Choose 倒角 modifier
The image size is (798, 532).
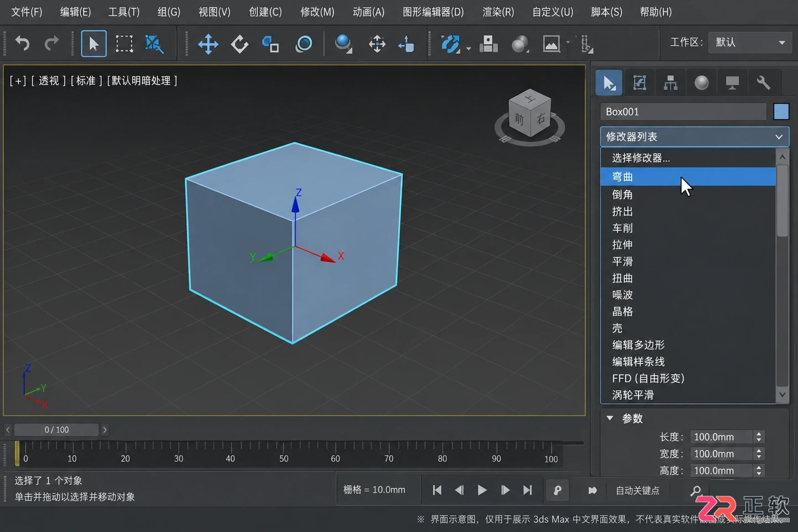(x=688, y=195)
